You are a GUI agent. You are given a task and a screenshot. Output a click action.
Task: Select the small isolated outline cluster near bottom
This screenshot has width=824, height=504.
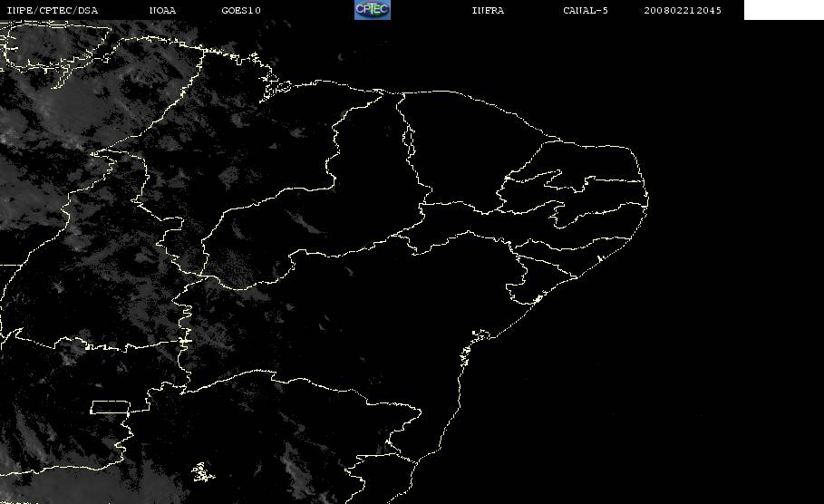click(x=203, y=472)
